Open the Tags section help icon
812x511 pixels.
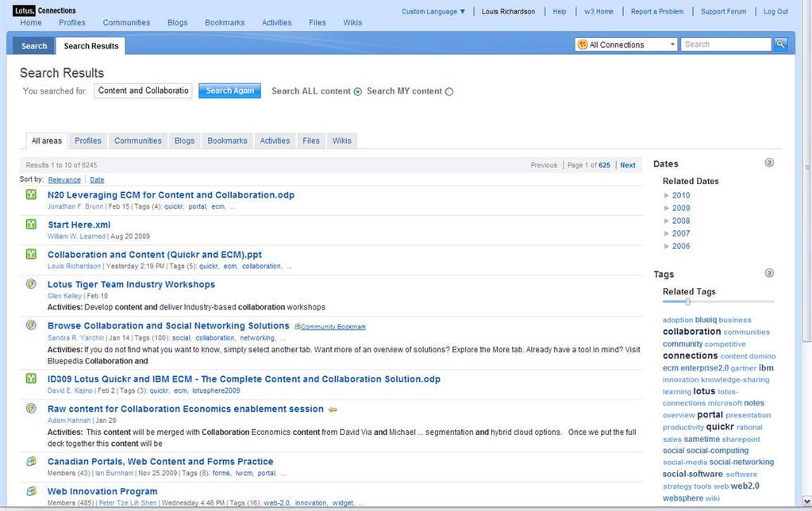pos(769,273)
